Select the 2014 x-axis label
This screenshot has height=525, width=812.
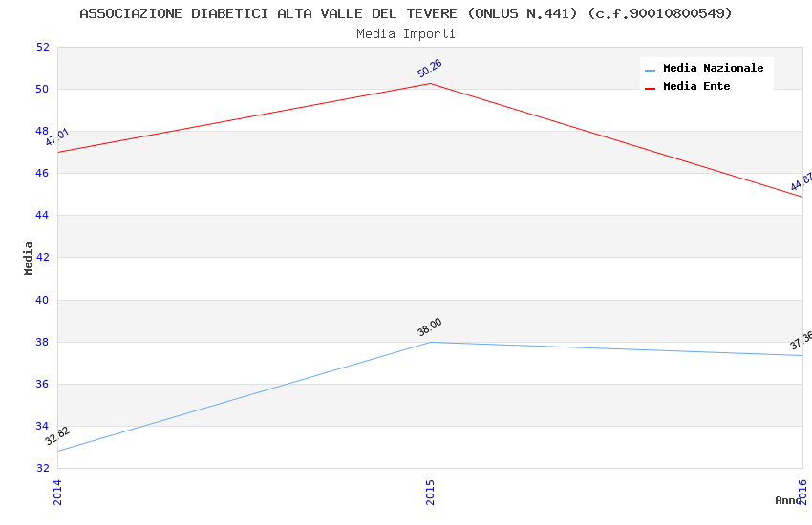click(57, 492)
